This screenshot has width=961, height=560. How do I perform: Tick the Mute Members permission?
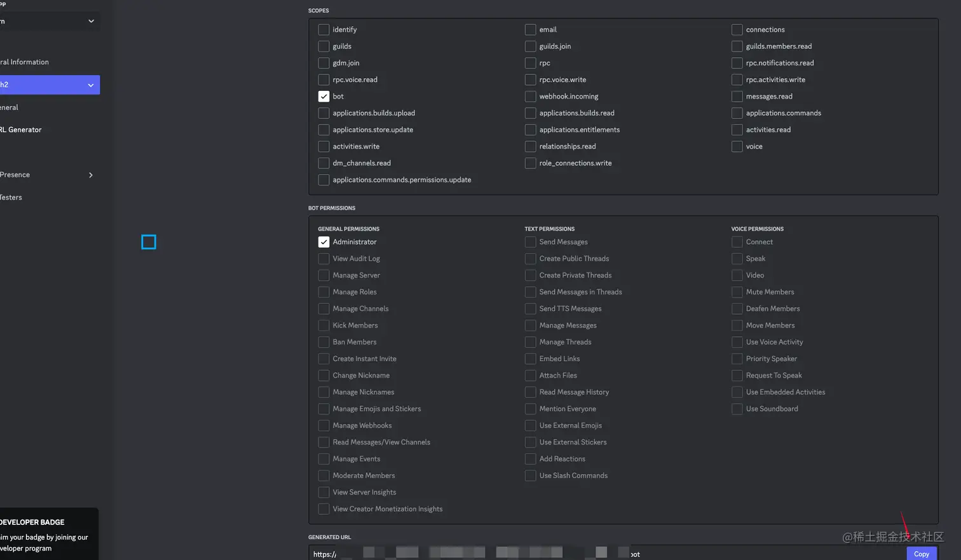pyautogui.click(x=737, y=292)
